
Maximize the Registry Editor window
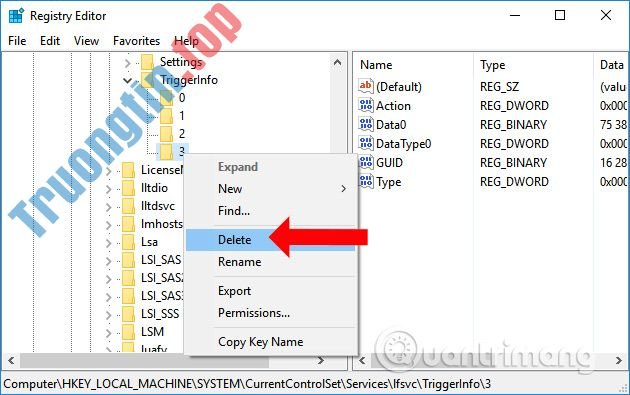[x=560, y=15]
